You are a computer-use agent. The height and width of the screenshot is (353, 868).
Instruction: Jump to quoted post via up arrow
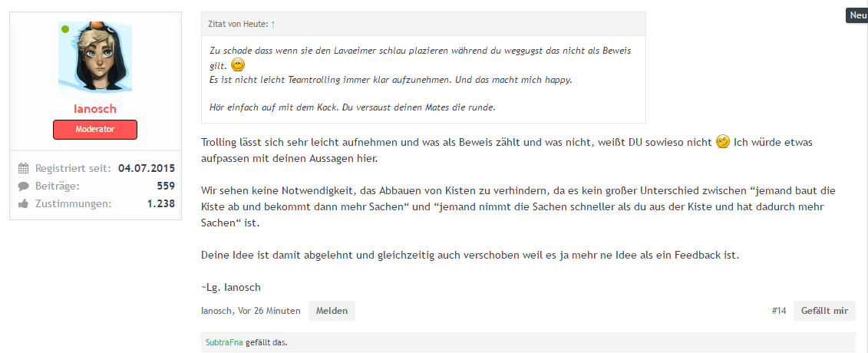273,24
